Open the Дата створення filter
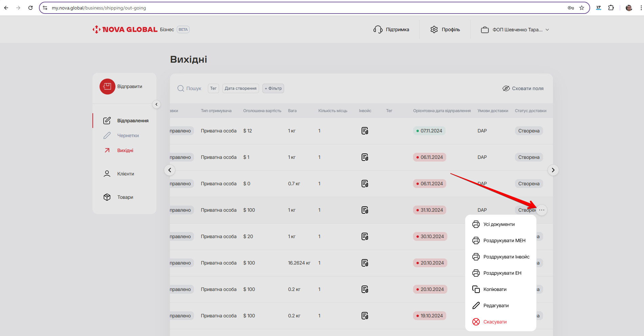The image size is (644, 336). [x=240, y=88]
